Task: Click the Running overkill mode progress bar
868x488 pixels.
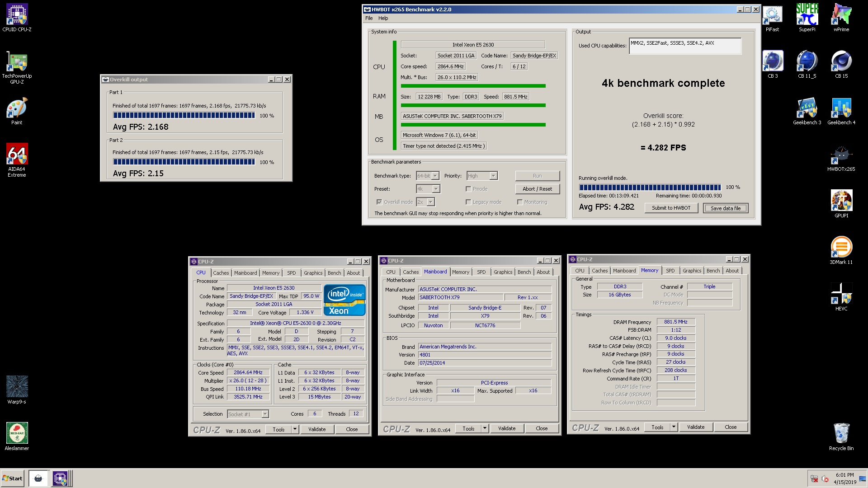Action: click(650, 187)
